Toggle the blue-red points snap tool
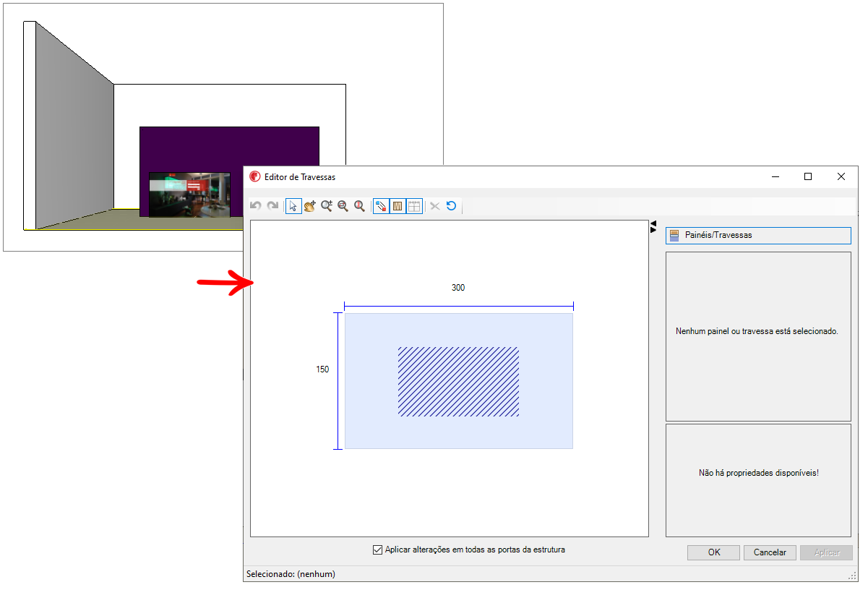 click(x=381, y=206)
